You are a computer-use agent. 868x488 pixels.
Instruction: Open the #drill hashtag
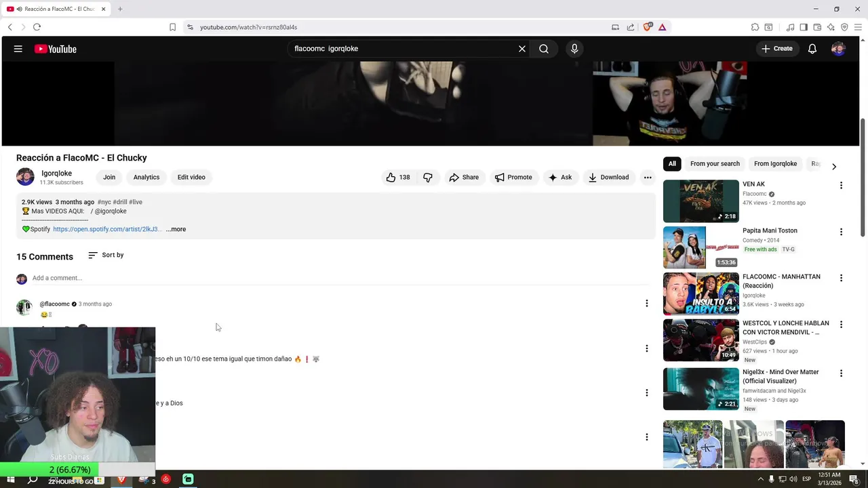click(x=120, y=202)
